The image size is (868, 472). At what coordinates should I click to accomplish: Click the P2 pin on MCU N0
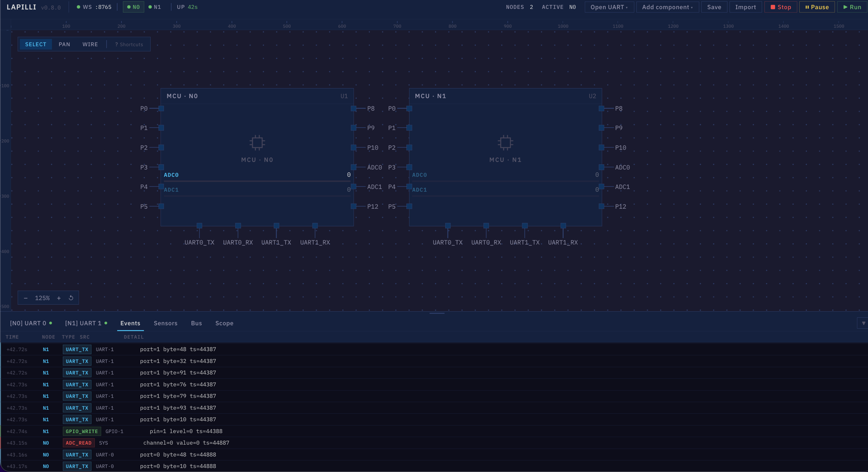click(161, 148)
